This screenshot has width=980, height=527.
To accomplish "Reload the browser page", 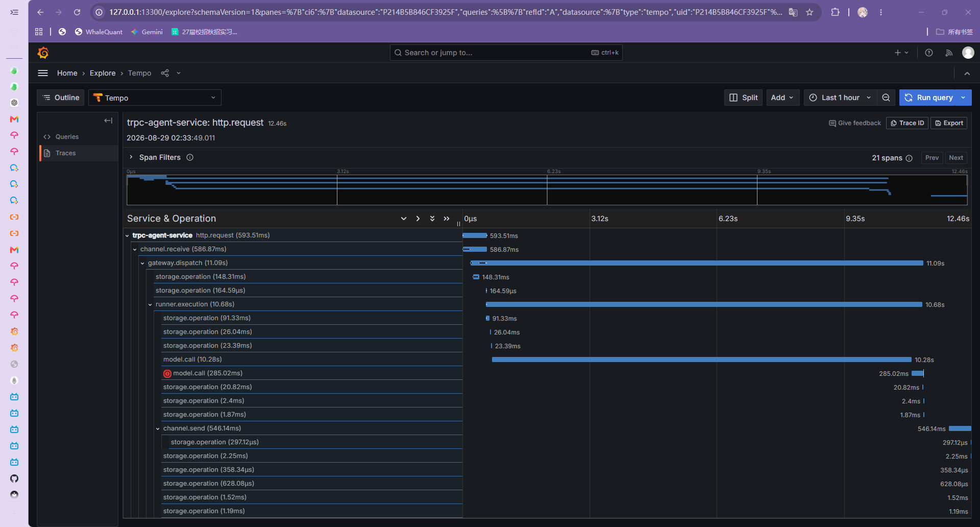I will 77,12.
